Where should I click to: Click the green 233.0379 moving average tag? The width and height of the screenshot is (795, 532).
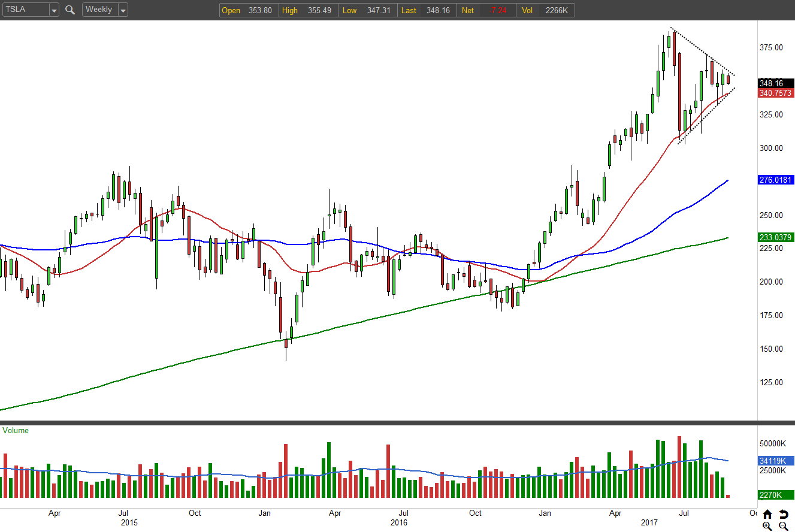pos(776,237)
